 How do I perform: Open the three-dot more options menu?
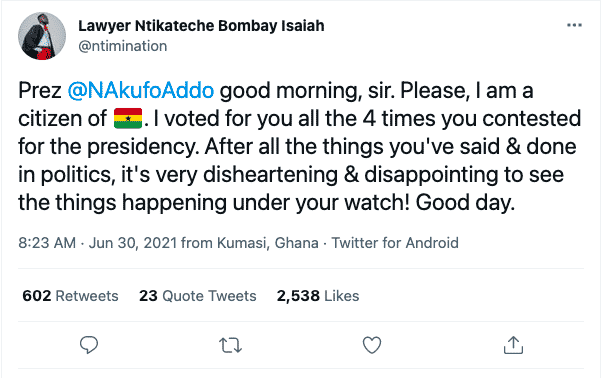(x=574, y=25)
